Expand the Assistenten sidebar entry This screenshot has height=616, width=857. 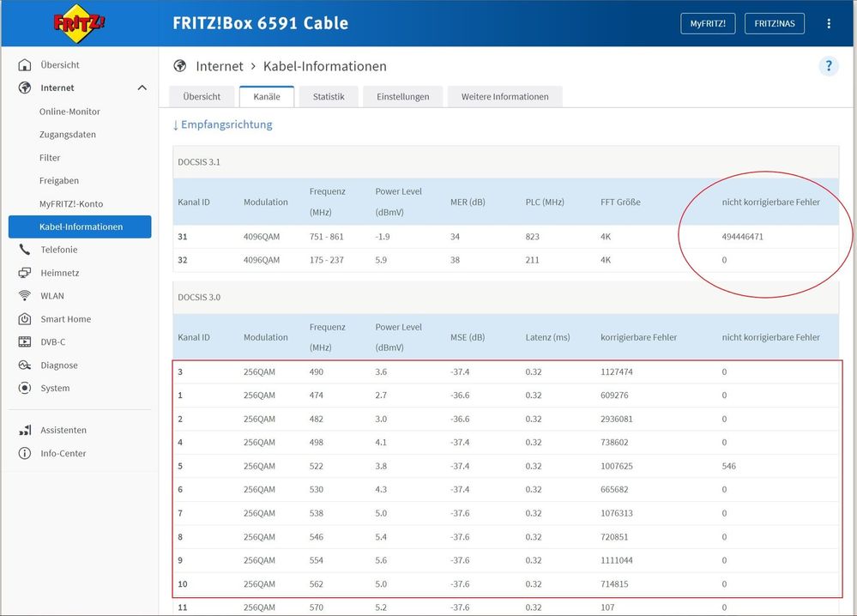63,430
